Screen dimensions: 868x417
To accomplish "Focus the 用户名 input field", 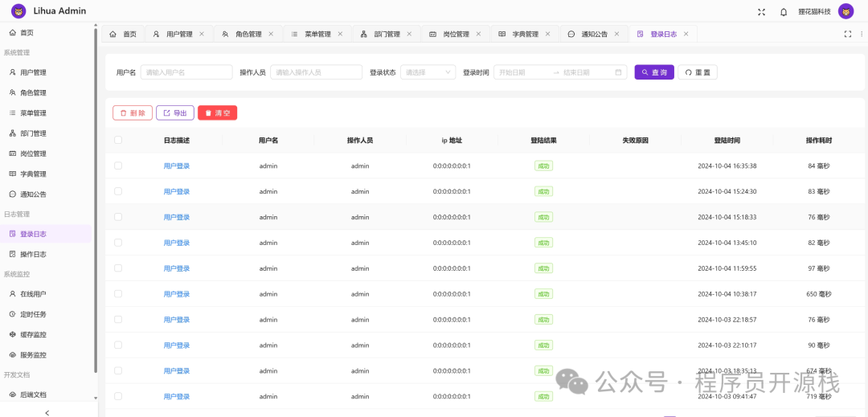I will pos(186,72).
